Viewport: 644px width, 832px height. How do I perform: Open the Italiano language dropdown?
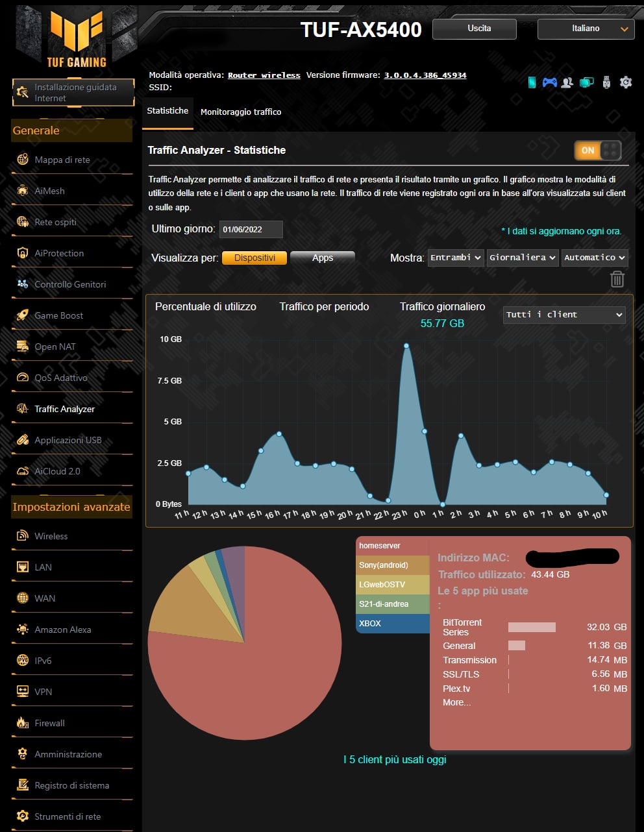(586, 29)
